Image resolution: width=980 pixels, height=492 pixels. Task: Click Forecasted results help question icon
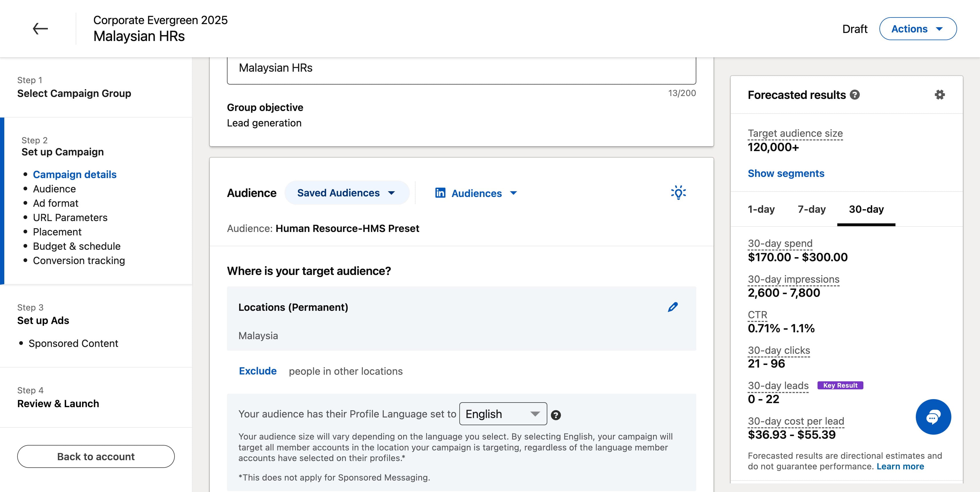pyautogui.click(x=855, y=95)
